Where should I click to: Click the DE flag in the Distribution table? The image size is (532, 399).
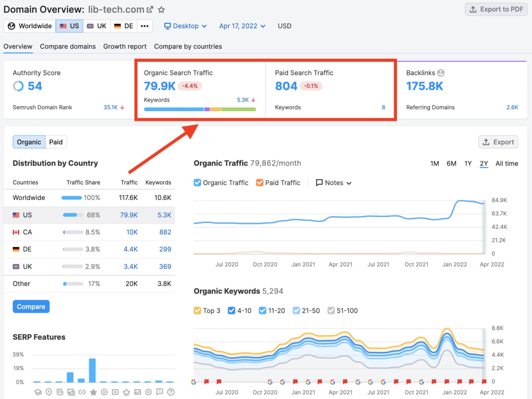pyautogui.click(x=16, y=250)
